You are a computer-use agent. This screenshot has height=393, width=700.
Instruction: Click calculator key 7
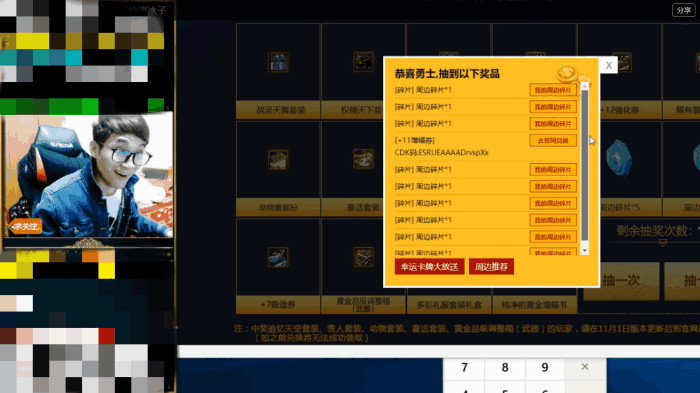(x=464, y=368)
